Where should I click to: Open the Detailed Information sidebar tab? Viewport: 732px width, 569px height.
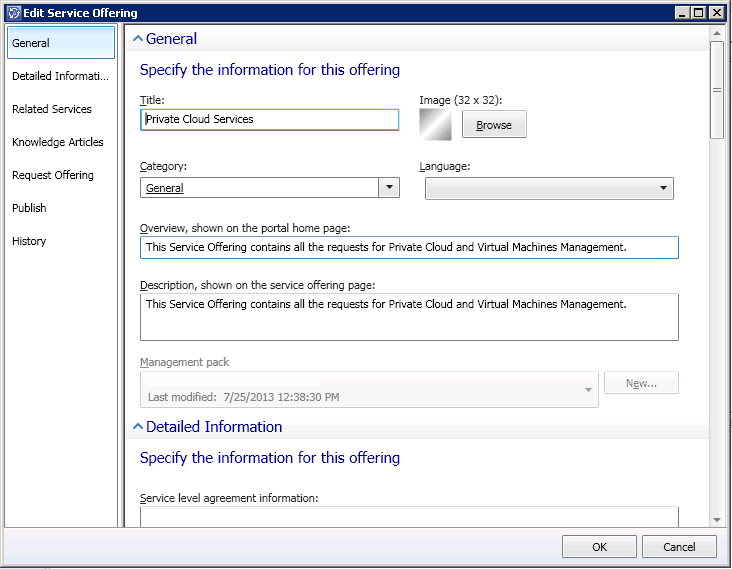point(60,76)
